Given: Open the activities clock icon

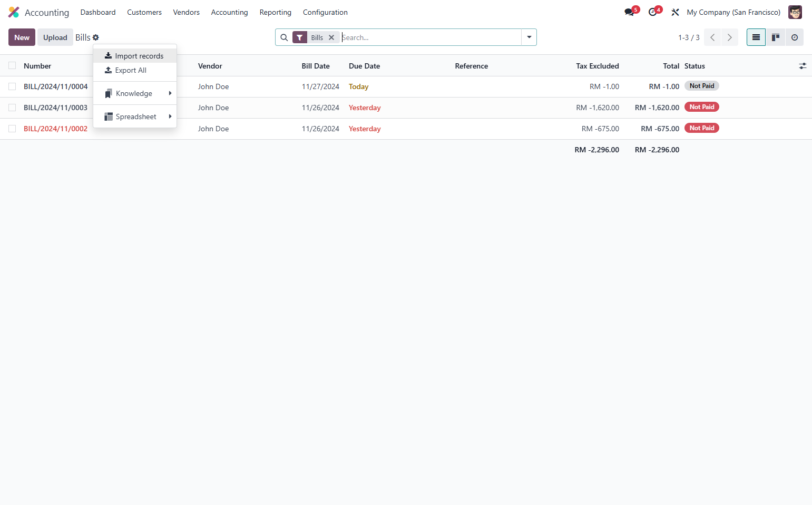Looking at the screenshot, I should click(653, 12).
